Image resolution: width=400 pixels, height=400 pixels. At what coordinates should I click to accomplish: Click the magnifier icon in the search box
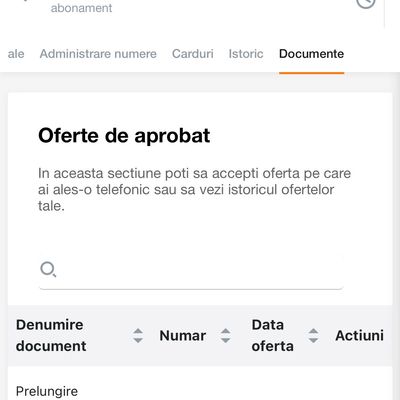click(x=48, y=269)
